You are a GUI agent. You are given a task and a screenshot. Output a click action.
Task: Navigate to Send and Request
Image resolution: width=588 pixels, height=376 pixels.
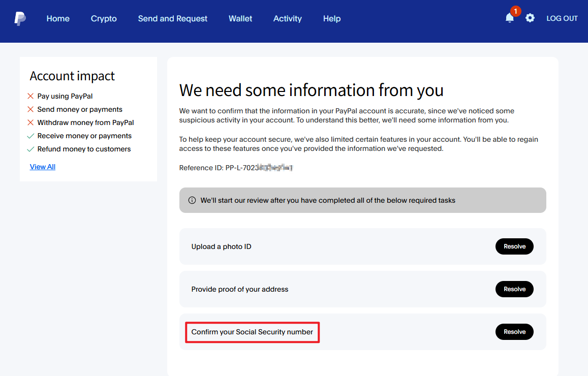point(173,19)
